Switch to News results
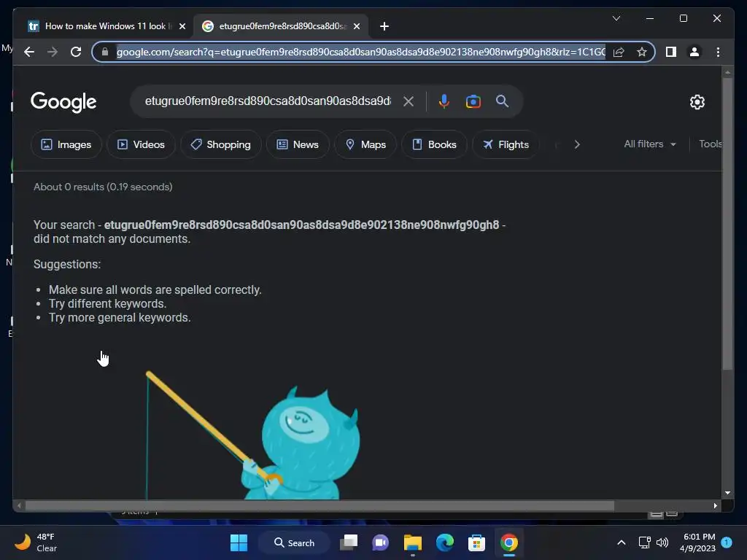747x560 pixels. tap(298, 144)
